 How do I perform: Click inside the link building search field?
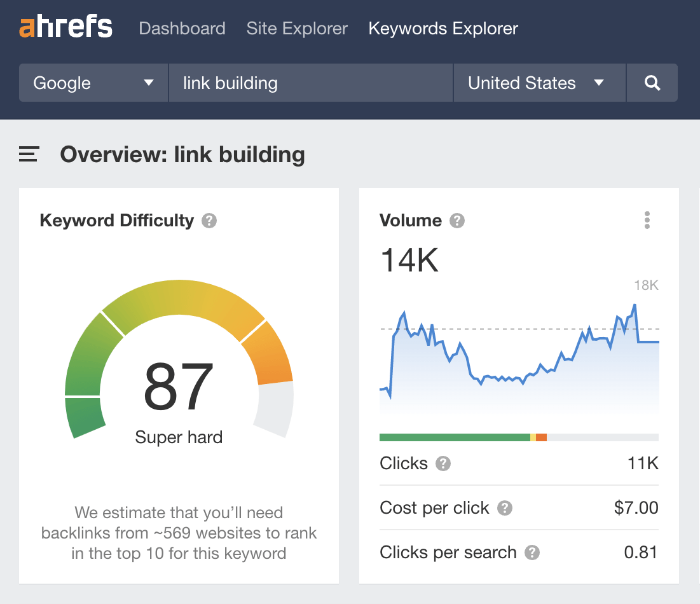[x=310, y=83]
